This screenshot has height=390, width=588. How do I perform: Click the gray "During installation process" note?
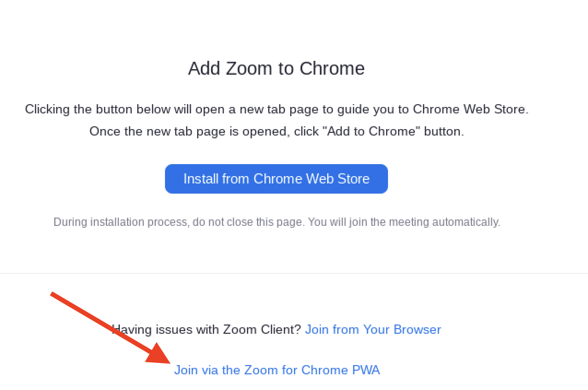point(277,222)
